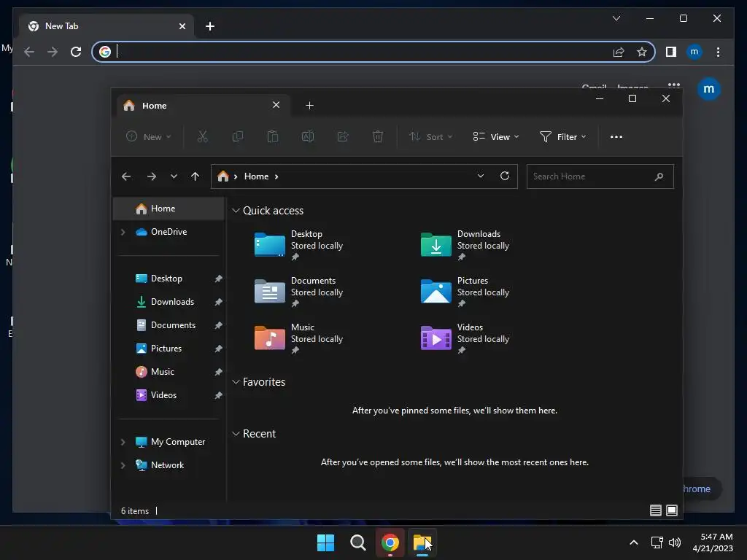Viewport: 747px width, 560px height.
Task: Switch to the details view icon in status bar
Action: click(656, 510)
